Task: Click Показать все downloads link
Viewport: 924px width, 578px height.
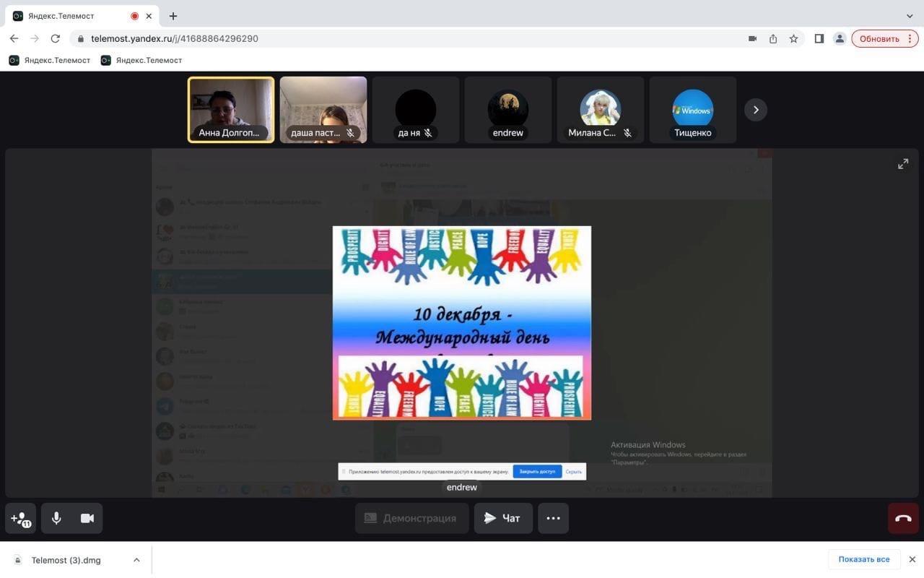Action: [863, 559]
